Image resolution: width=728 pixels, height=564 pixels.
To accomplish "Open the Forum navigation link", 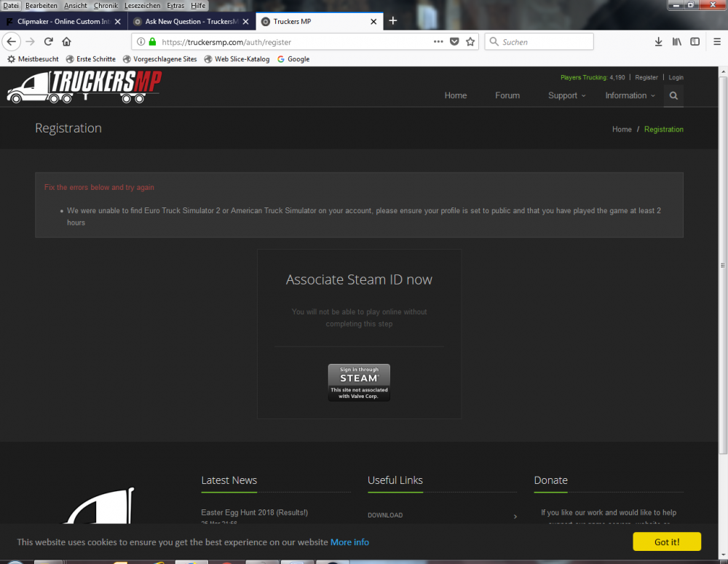I will pyautogui.click(x=507, y=96).
